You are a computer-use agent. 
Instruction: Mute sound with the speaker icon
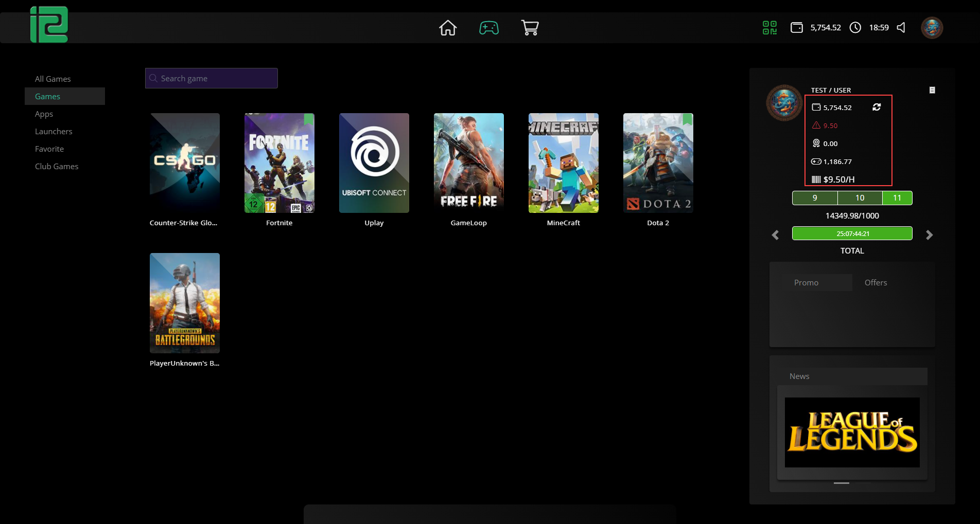901,28
